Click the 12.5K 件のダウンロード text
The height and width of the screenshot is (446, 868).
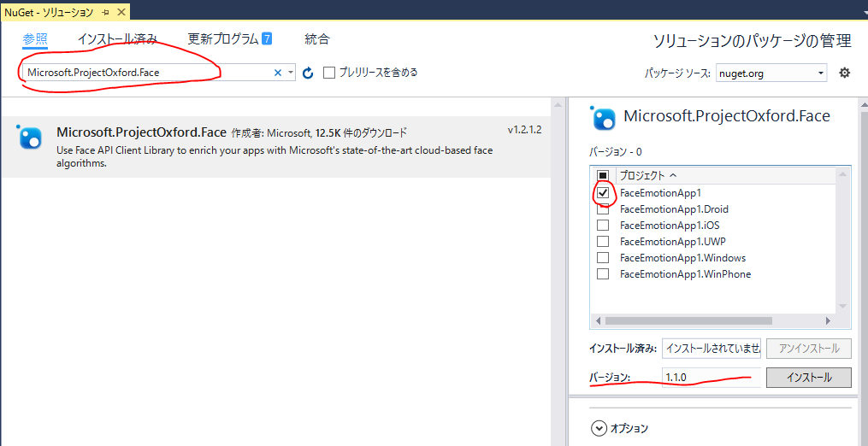tap(361, 132)
